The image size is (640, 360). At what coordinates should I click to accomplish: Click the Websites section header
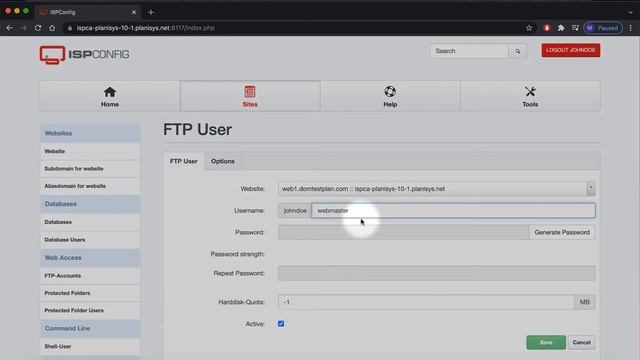pos(90,133)
